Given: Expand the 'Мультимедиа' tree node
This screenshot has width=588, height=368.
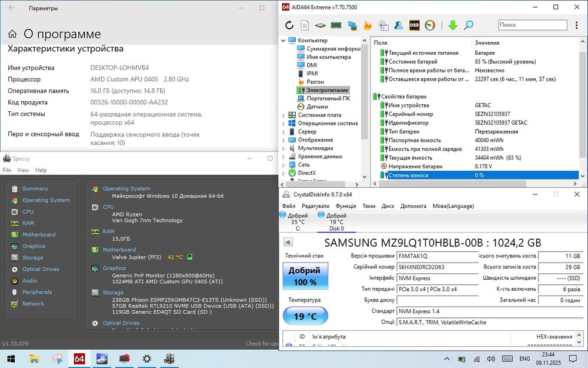Looking at the screenshot, I should click(x=283, y=148).
